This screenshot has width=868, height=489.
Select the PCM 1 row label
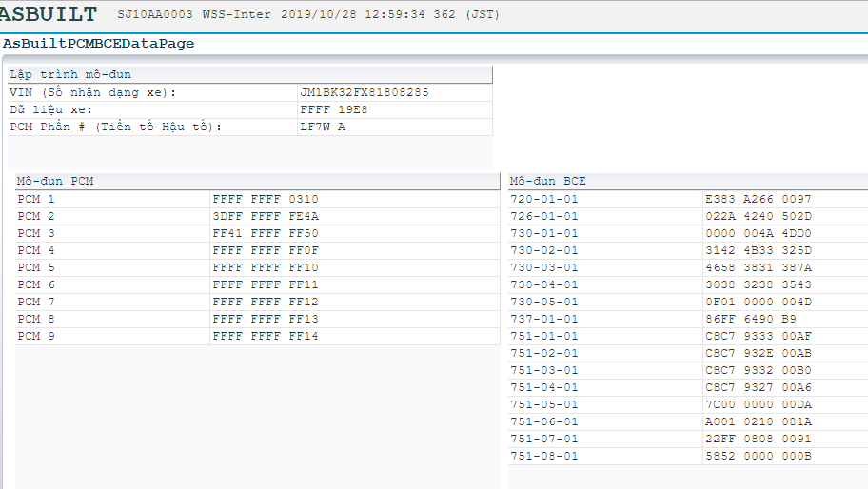click(x=36, y=199)
